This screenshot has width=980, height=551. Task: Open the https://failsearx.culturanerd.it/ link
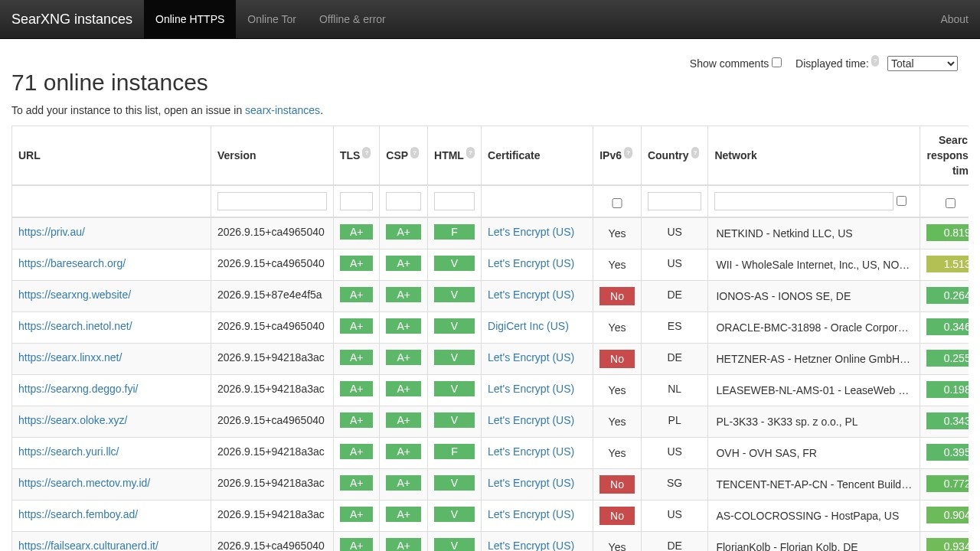(x=88, y=546)
